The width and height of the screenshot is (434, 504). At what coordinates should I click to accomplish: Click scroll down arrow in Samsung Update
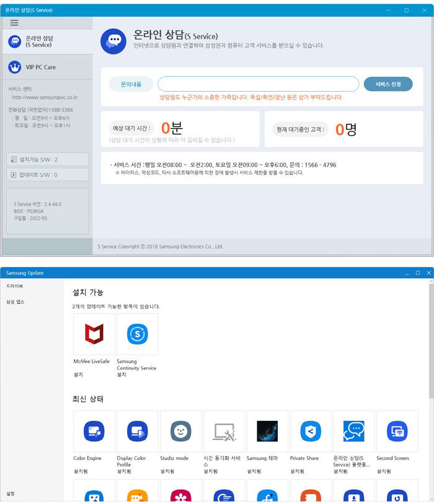[x=431, y=498]
